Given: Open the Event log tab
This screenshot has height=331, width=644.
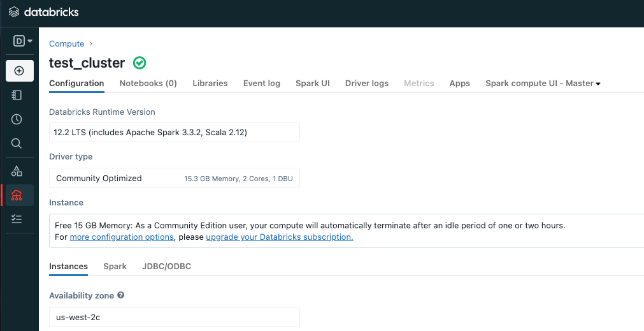Looking at the screenshot, I should [x=262, y=83].
